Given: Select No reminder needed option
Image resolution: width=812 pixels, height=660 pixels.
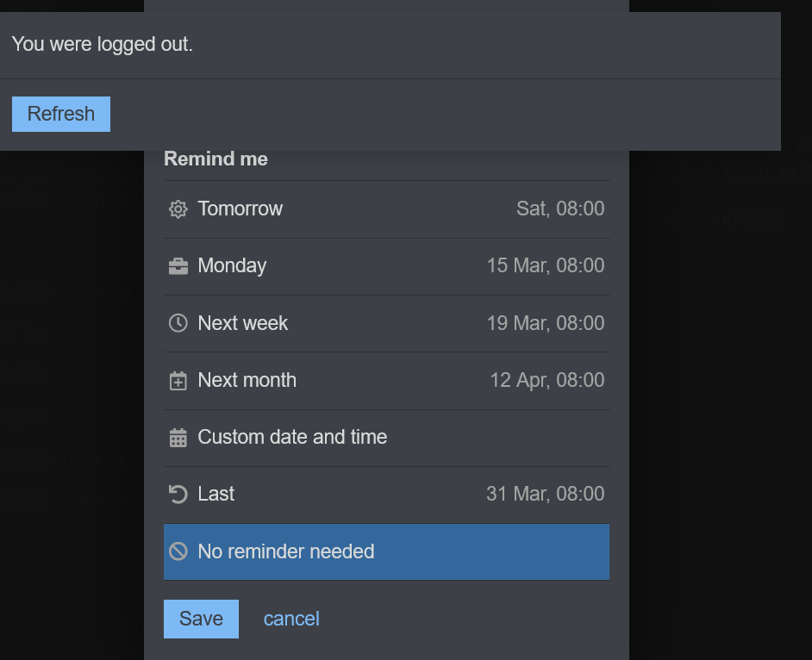Looking at the screenshot, I should (386, 551).
